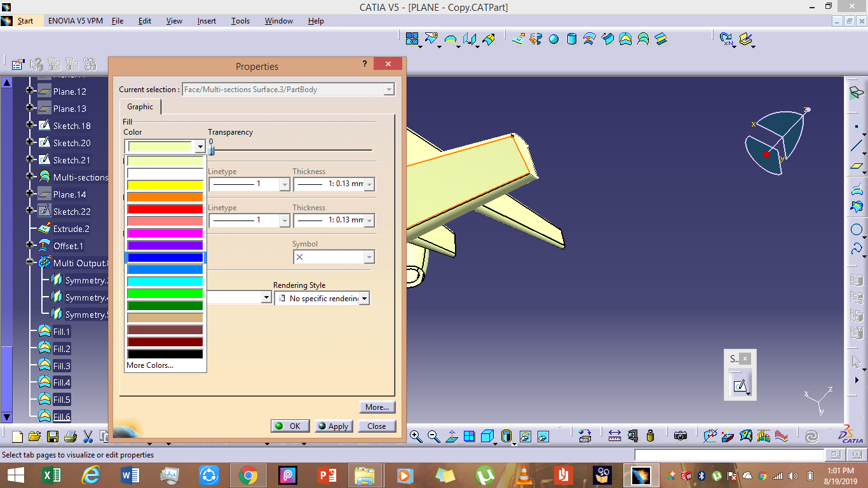Pick the bright green color swatch
This screenshot has height=488, width=868.
[x=165, y=294]
